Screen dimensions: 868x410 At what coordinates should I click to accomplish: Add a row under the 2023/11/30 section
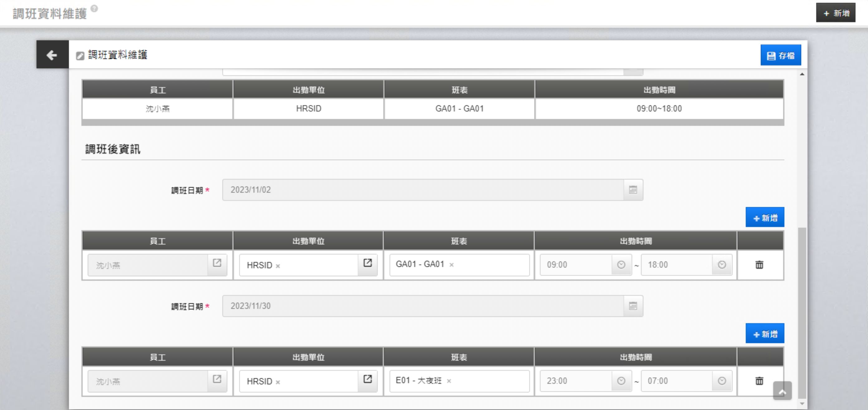pos(764,333)
